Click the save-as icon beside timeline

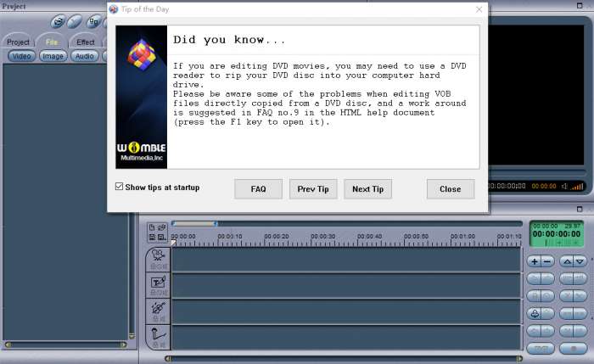pos(162,237)
